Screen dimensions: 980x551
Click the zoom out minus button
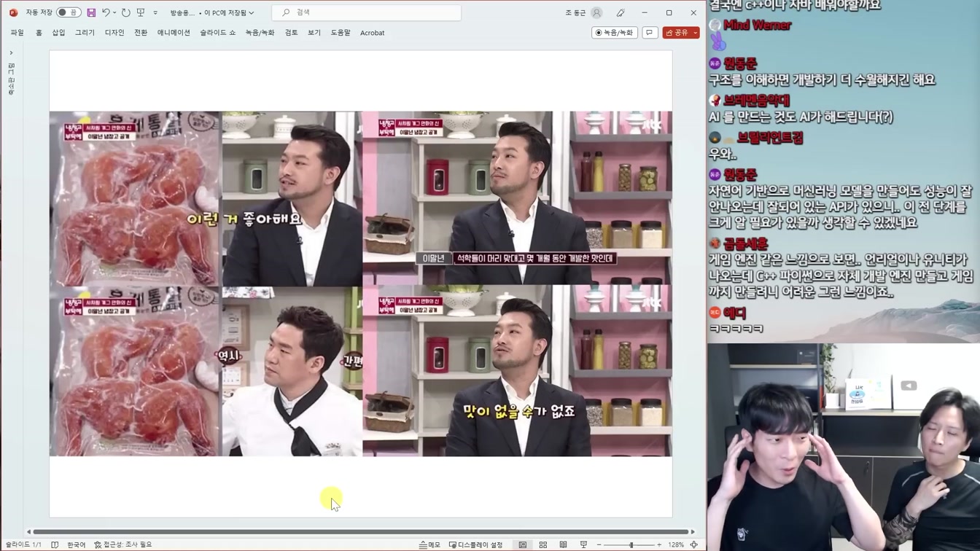click(x=599, y=544)
